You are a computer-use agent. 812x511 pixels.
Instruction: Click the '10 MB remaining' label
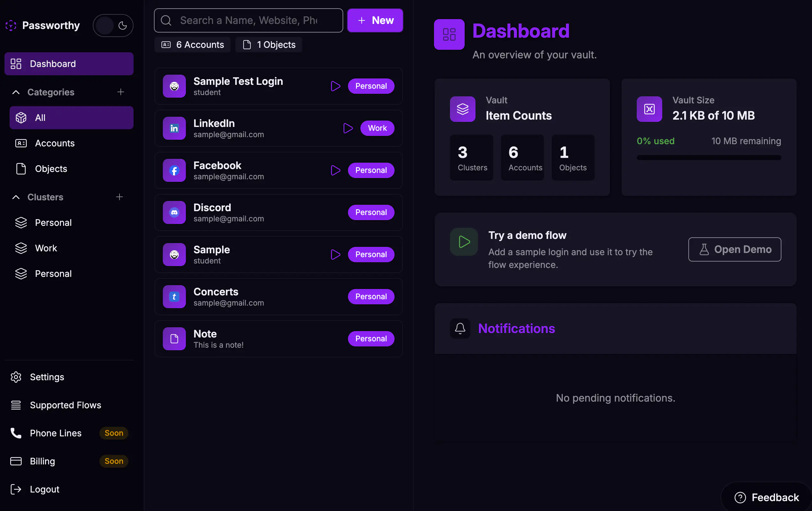click(746, 141)
